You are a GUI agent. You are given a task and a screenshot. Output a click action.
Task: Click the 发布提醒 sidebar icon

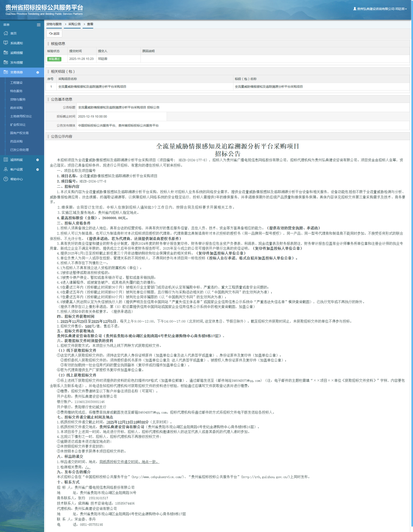pyautogui.click(x=6, y=62)
